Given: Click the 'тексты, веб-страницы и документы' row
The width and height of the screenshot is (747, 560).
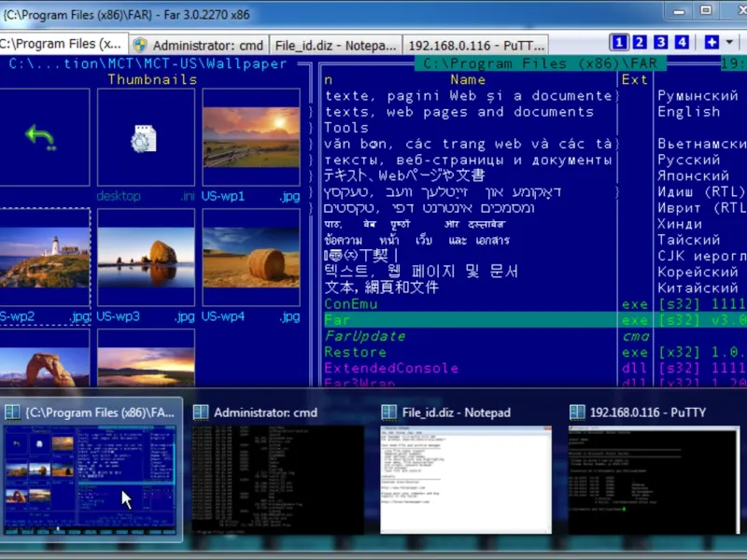Looking at the screenshot, I should coord(470,160).
